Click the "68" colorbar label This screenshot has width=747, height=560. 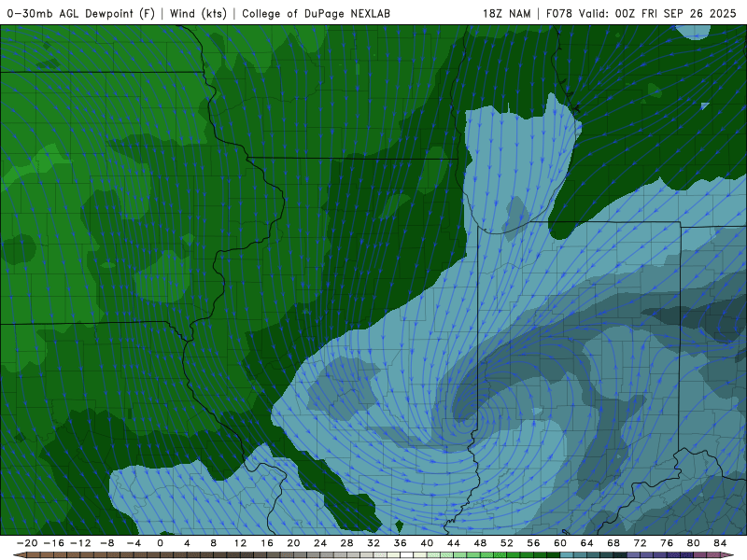[613, 543]
